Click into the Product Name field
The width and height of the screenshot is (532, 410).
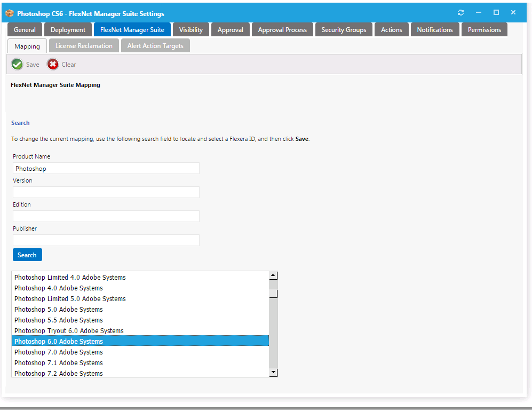click(x=106, y=169)
